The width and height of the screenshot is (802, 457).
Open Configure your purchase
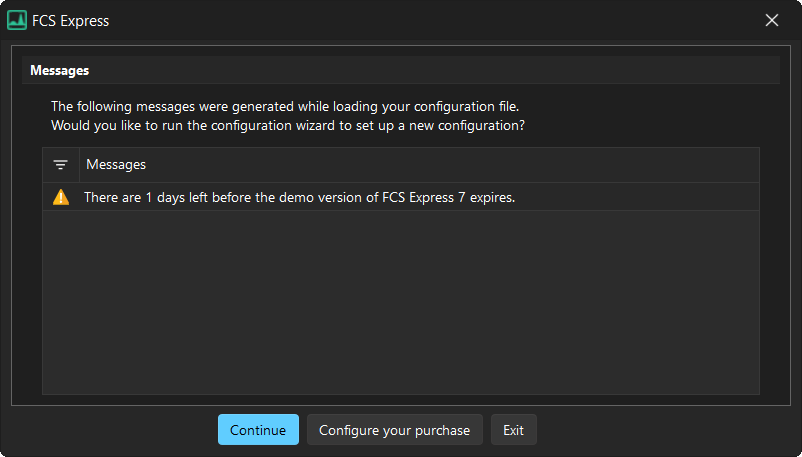pyautogui.click(x=394, y=430)
